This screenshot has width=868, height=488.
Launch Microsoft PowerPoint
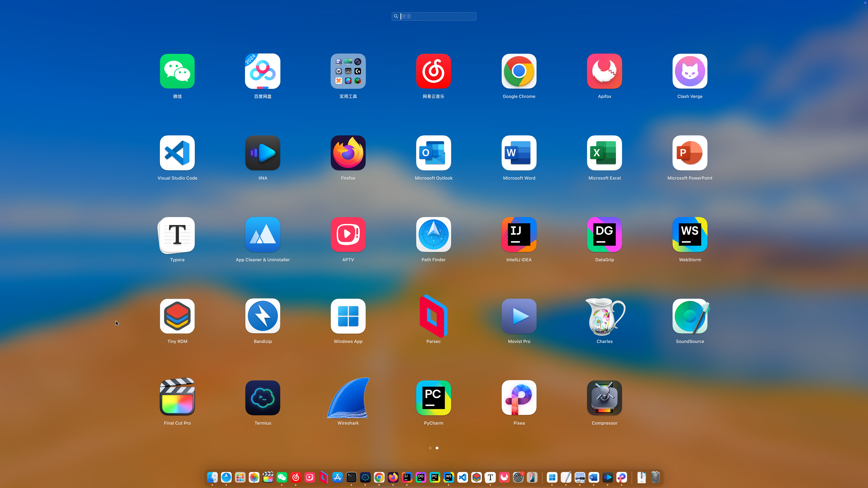click(690, 153)
